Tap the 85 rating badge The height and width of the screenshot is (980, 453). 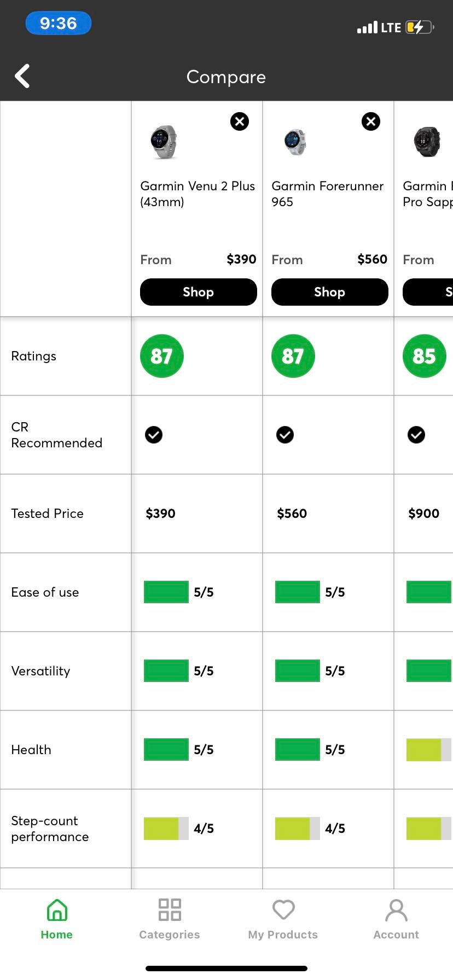click(x=425, y=356)
